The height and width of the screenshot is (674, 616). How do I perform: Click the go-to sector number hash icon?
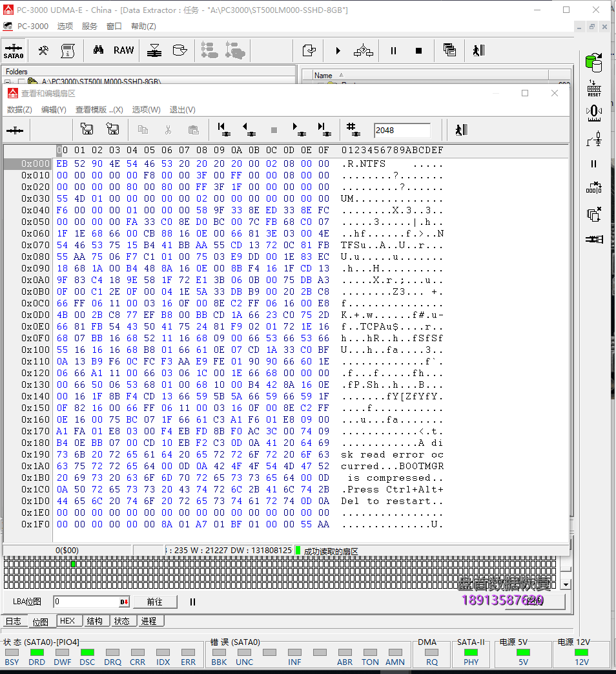click(353, 129)
